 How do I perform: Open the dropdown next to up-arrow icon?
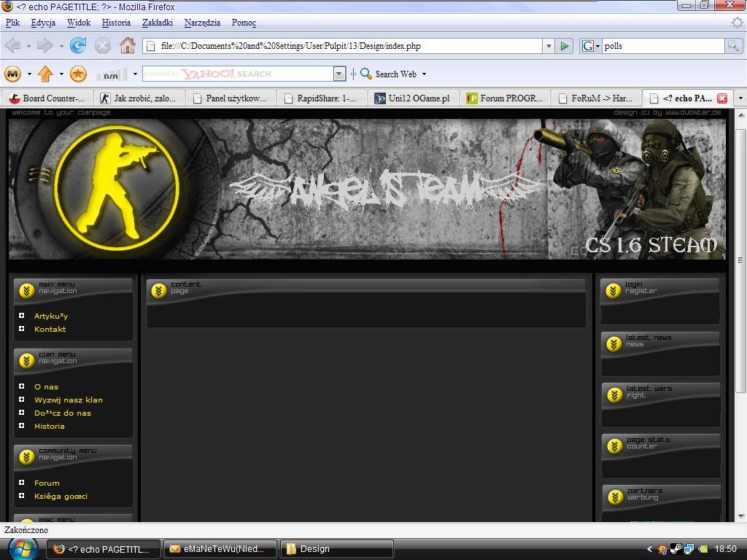tap(61, 74)
